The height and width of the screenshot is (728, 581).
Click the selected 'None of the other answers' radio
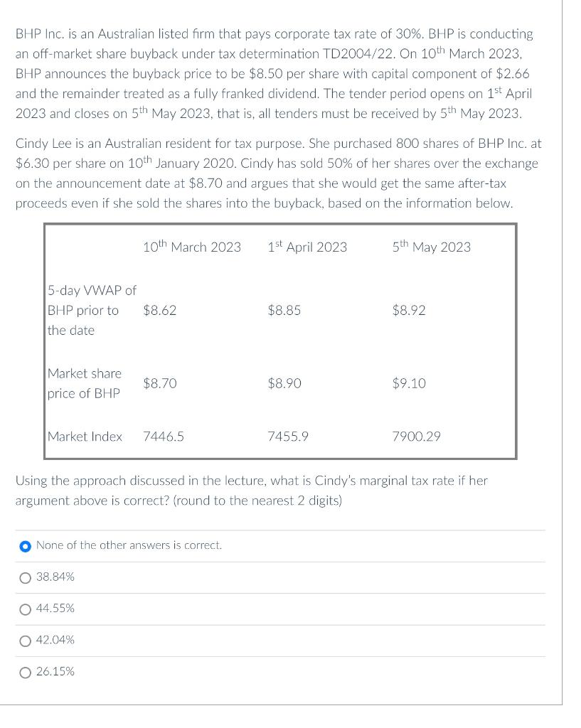(25, 547)
